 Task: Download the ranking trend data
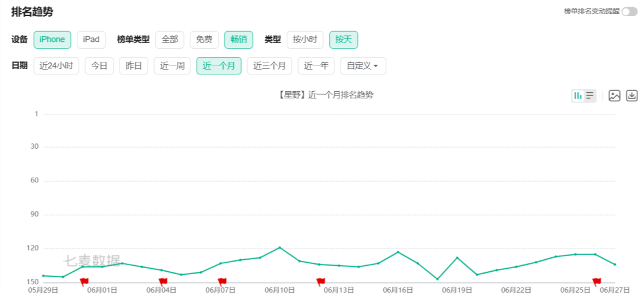tap(631, 96)
